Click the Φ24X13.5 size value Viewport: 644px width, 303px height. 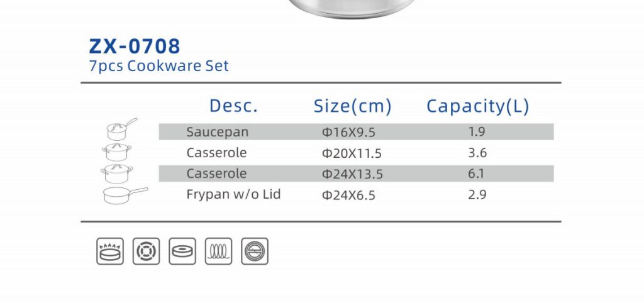tap(352, 174)
